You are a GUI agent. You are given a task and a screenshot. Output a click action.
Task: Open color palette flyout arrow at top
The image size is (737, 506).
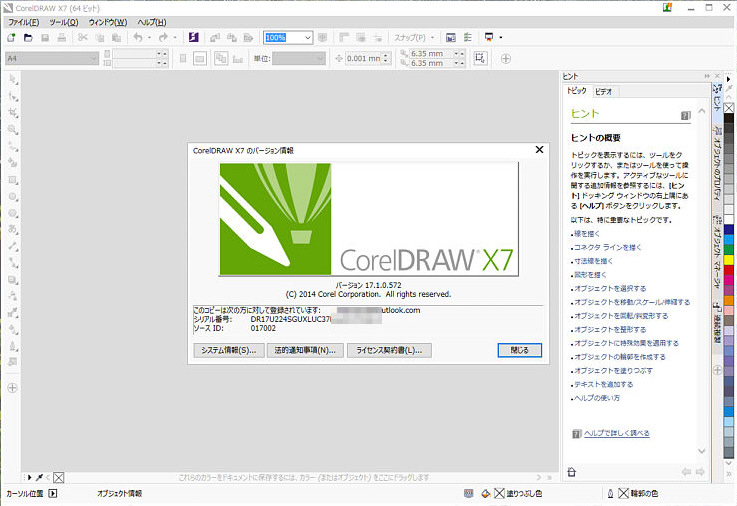(x=729, y=79)
